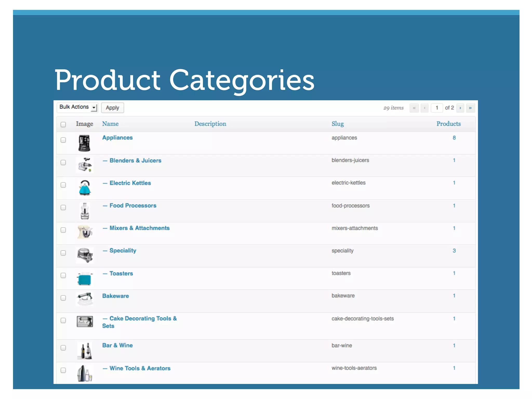
Task: Sort by the Products column header
Action: pyautogui.click(x=449, y=124)
